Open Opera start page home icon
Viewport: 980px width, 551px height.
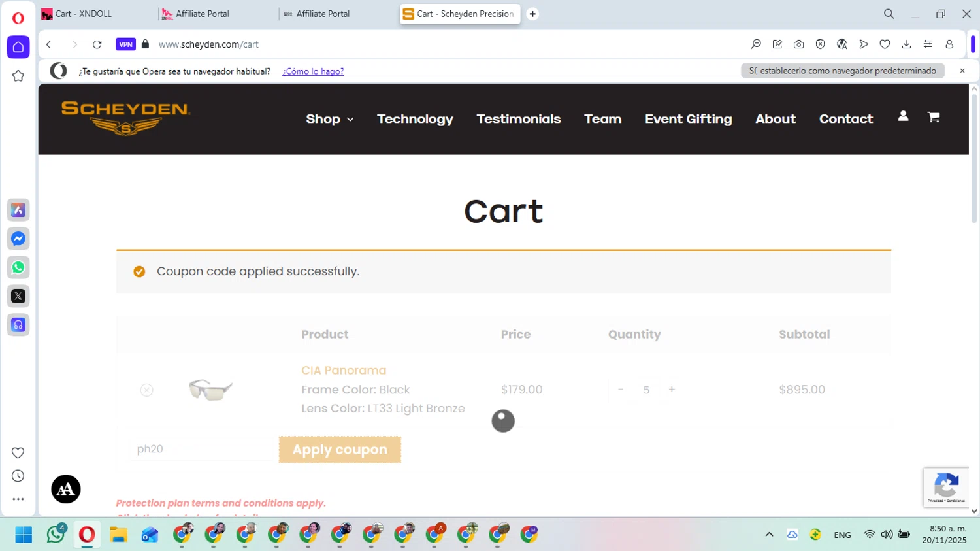point(18,47)
